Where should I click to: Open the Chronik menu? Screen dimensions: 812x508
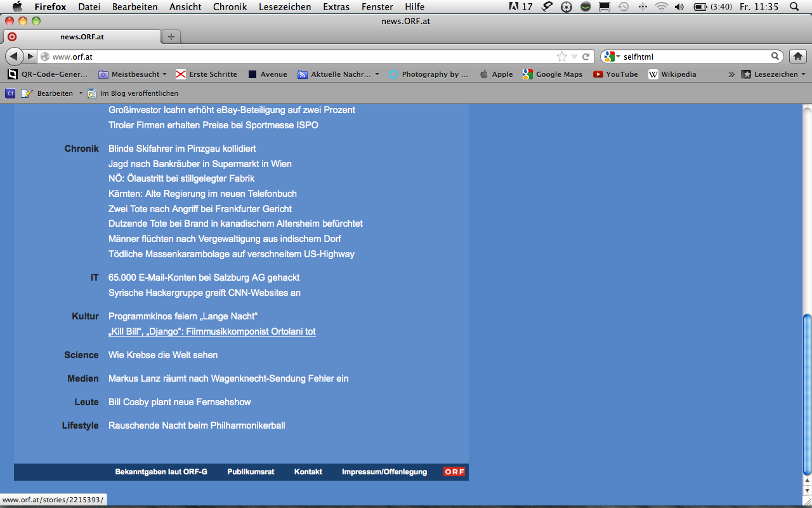pyautogui.click(x=230, y=7)
